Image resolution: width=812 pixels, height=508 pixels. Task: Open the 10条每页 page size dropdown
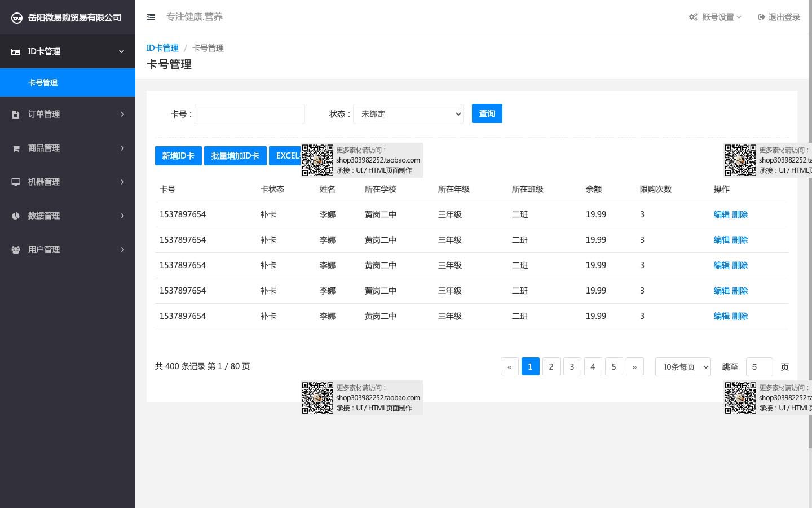coord(683,367)
